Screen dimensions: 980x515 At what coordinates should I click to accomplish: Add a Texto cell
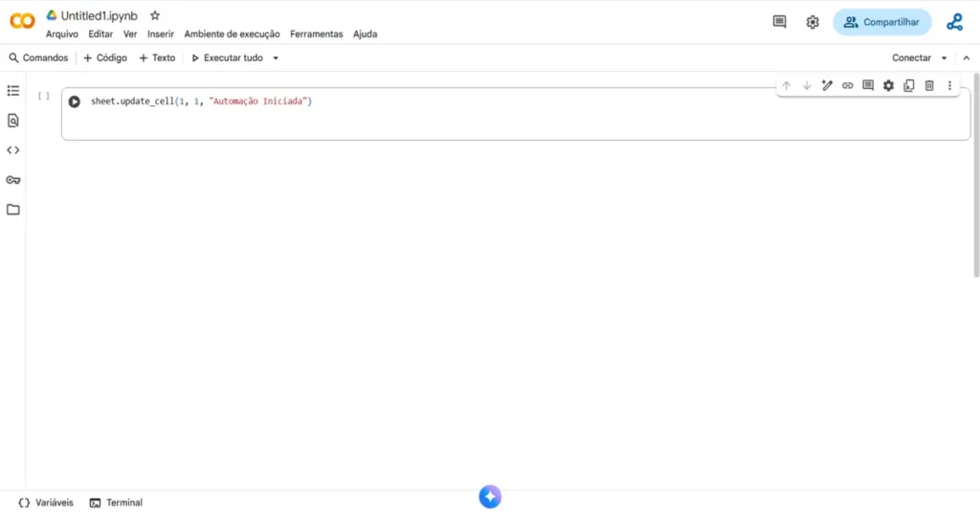click(x=157, y=57)
